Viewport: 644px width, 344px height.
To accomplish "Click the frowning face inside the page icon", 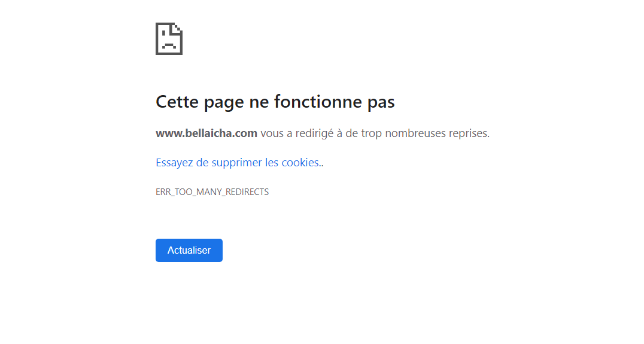I will (x=169, y=41).
